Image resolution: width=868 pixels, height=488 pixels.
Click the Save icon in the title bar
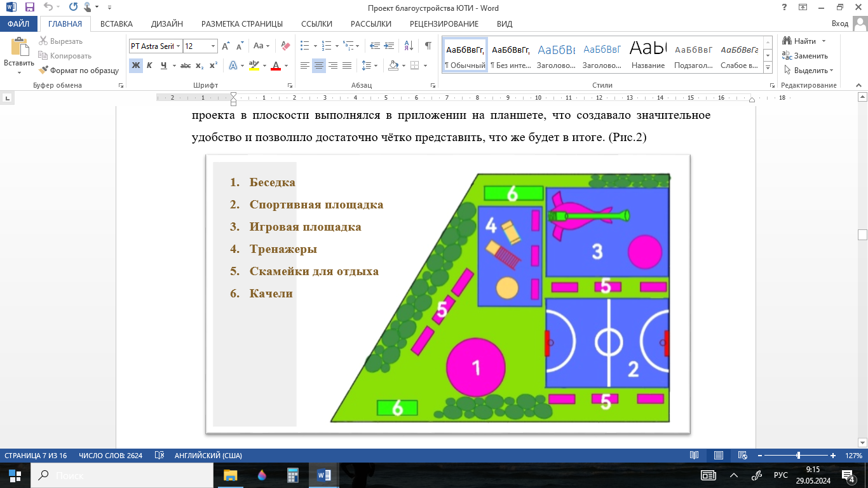(x=30, y=8)
